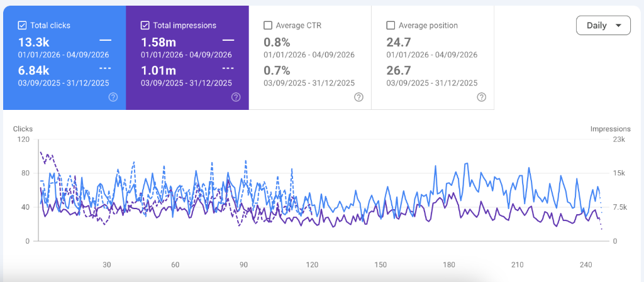Click the Average CTR label

pyautogui.click(x=299, y=25)
